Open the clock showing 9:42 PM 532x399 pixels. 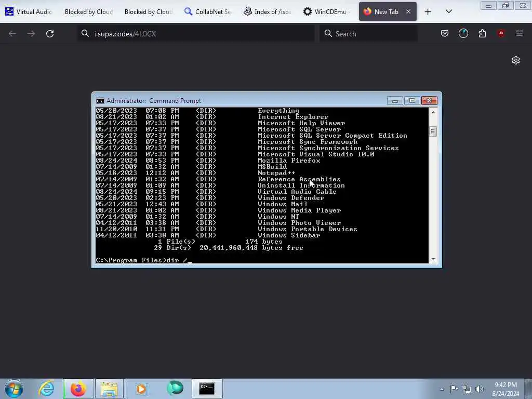[x=506, y=389]
